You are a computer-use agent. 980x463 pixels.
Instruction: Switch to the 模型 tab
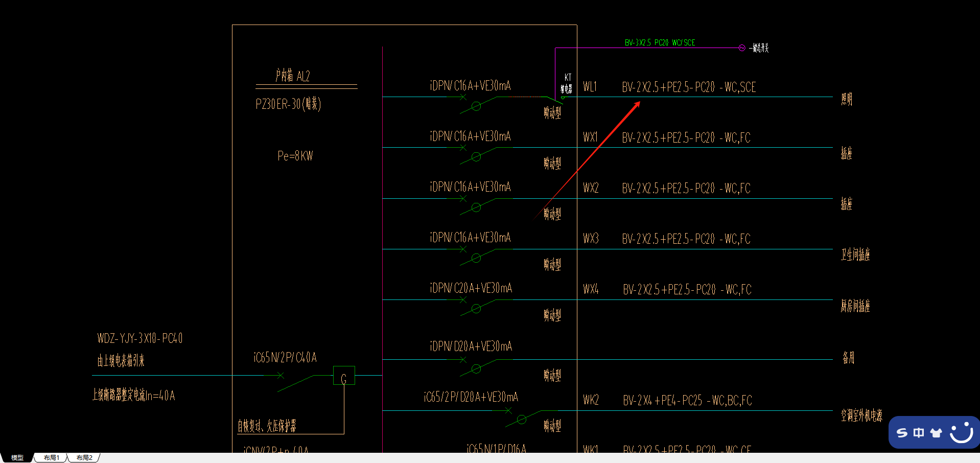(x=17, y=458)
